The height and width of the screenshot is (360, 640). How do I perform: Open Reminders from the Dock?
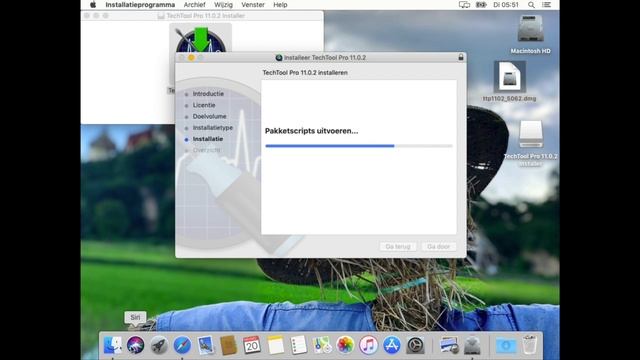299,345
